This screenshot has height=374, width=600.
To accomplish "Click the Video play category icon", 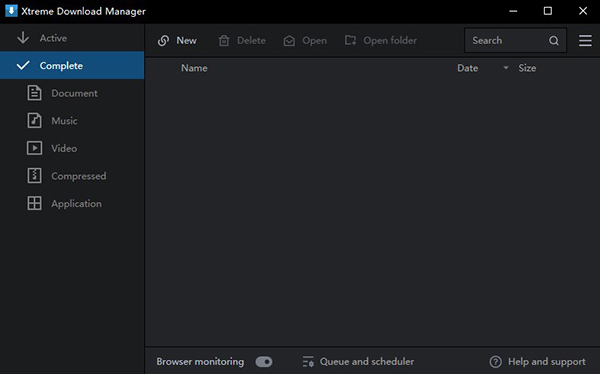I will 34,148.
